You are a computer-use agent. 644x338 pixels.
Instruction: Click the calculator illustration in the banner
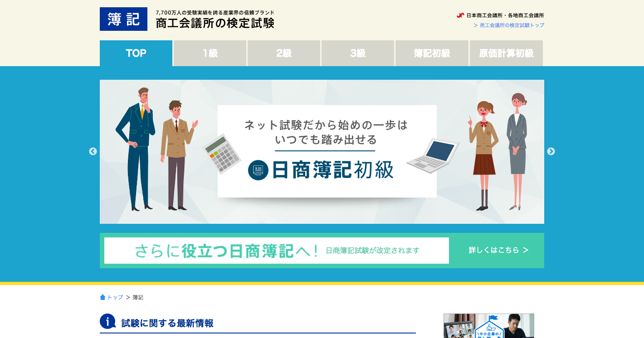pos(221,154)
